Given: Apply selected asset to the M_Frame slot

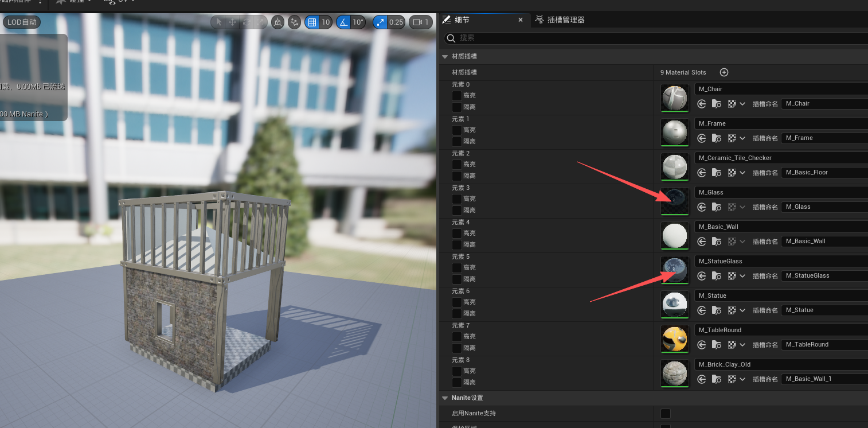Looking at the screenshot, I should [702, 138].
